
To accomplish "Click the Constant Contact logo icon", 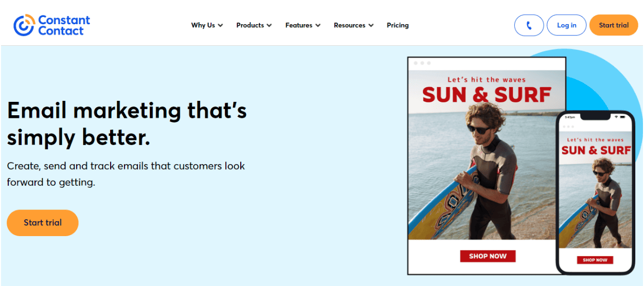I will (x=24, y=25).
